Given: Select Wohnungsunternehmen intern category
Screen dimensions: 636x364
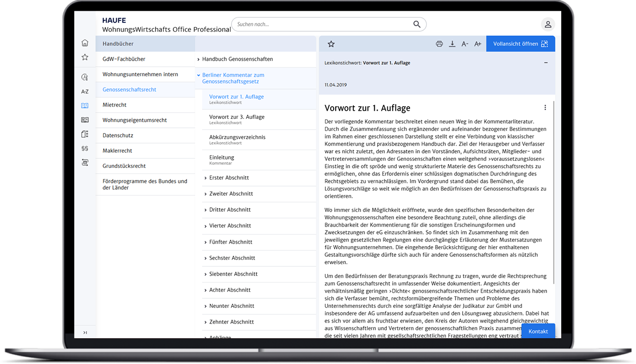Looking at the screenshot, I should coord(145,74).
